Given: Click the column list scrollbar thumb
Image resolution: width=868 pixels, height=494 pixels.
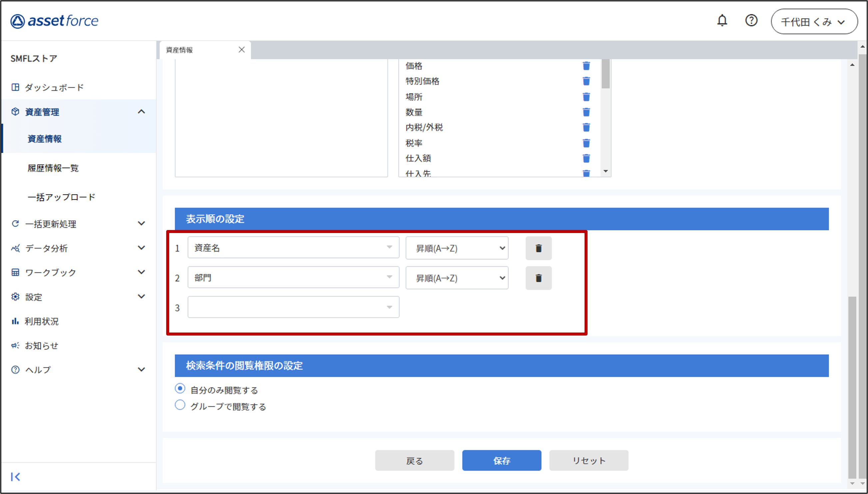Looking at the screenshot, I should [x=605, y=74].
